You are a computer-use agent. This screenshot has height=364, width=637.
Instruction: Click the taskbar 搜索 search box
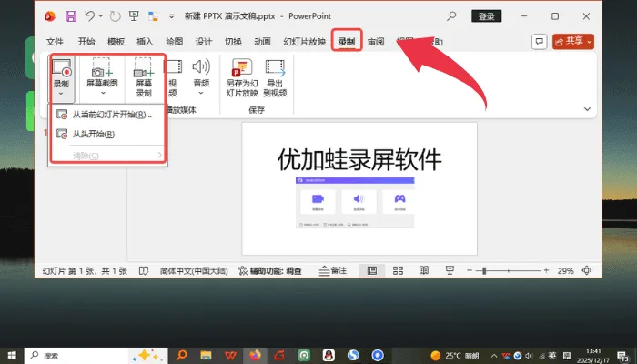96,356
